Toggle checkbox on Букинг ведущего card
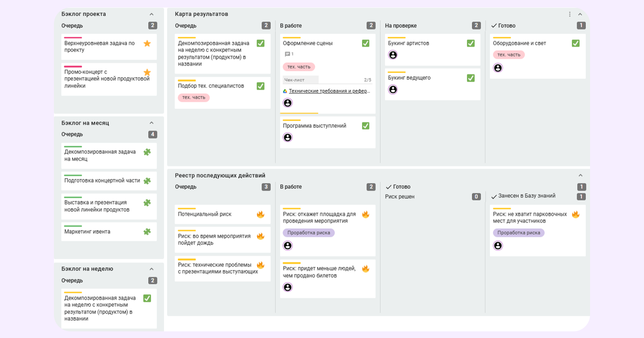The width and height of the screenshot is (644, 338). pos(471,78)
